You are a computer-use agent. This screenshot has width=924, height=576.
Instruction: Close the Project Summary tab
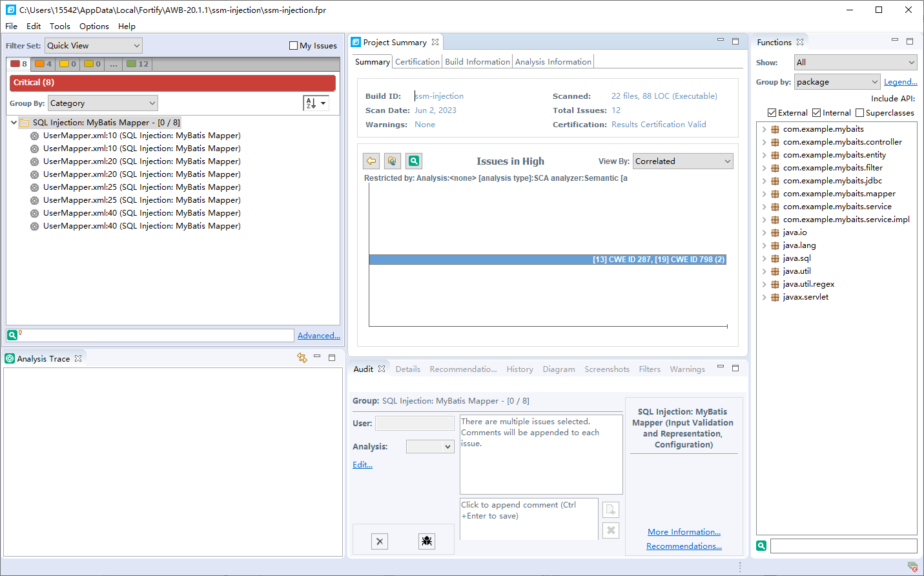click(435, 42)
